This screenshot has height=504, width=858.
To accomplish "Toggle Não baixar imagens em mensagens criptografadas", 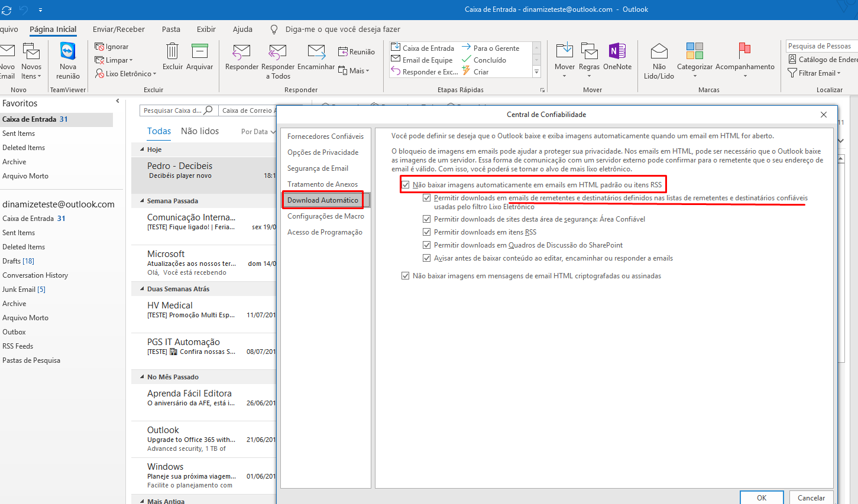I will [406, 276].
